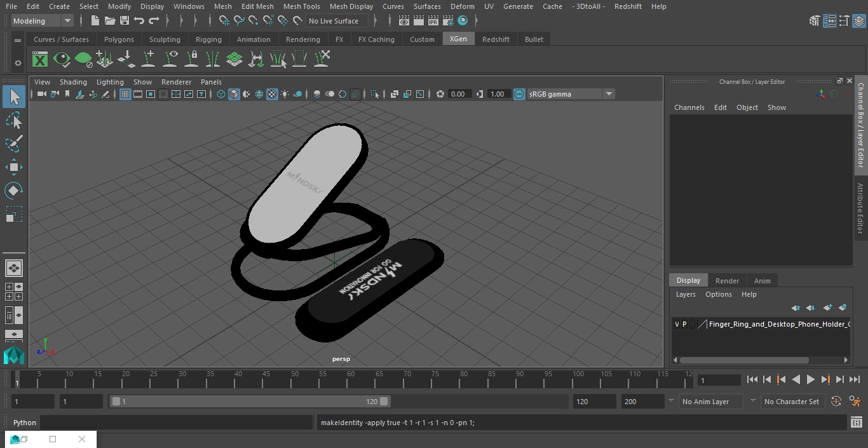Open the No Live Surface field
Viewport: 868px width, 448px height.
pyautogui.click(x=337, y=21)
